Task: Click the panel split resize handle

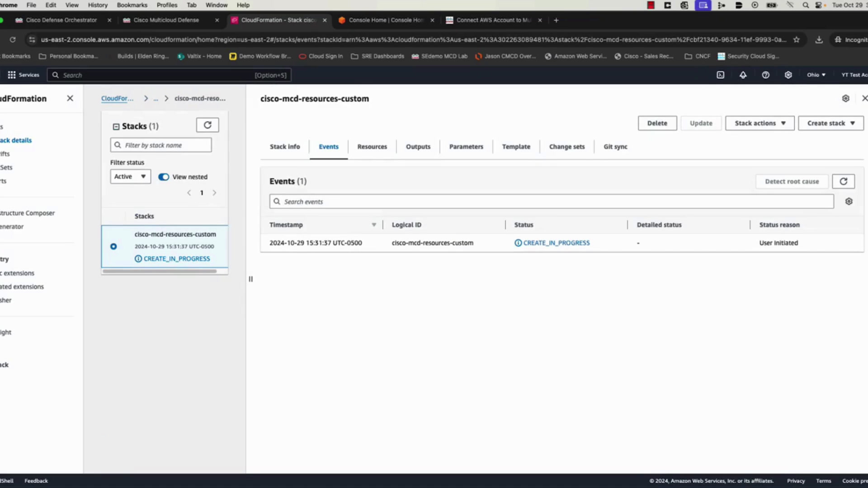Action: tap(250, 279)
